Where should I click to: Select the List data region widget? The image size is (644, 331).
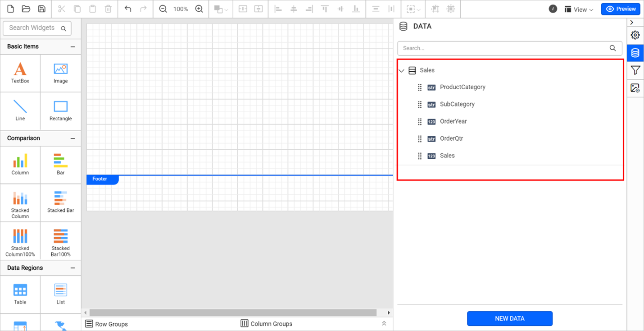61,294
